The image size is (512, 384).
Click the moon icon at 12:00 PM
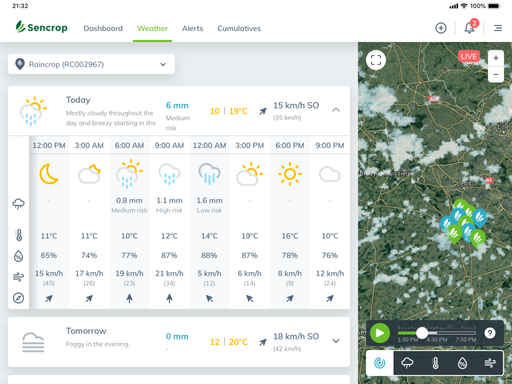click(x=49, y=174)
